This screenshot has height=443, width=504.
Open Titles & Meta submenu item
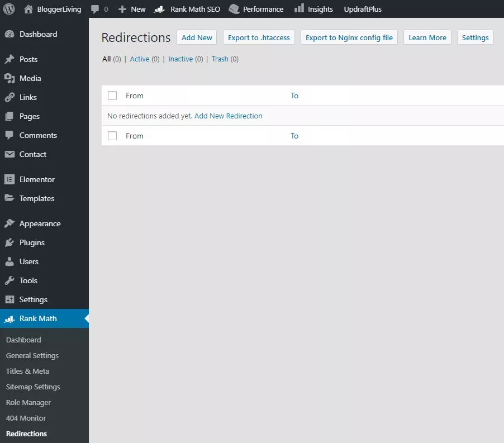27,371
